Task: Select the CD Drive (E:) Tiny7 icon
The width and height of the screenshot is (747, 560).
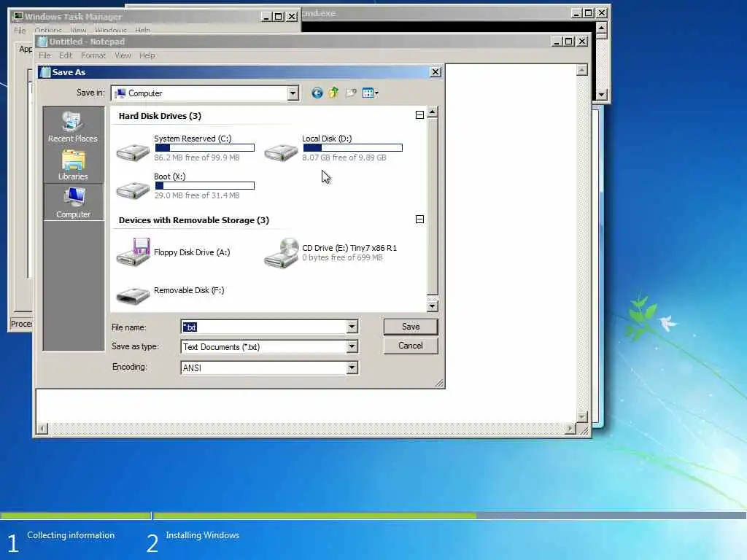Action: pyautogui.click(x=281, y=253)
